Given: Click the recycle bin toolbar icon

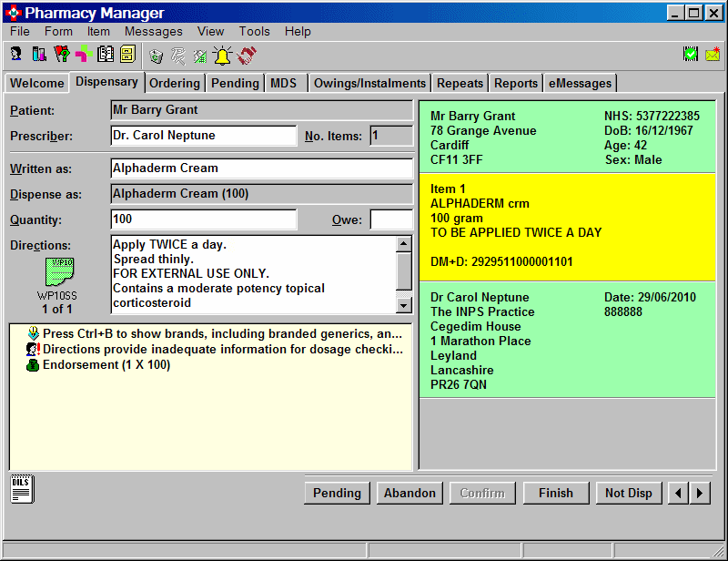Looking at the screenshot, I should coord(156,56).
